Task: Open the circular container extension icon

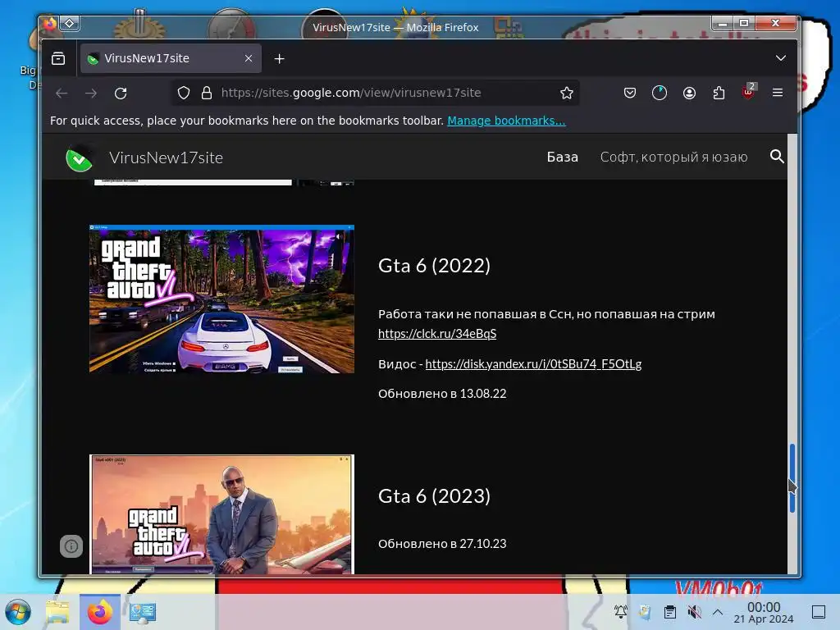Action: pyautogui.click(x=660, y=93)
